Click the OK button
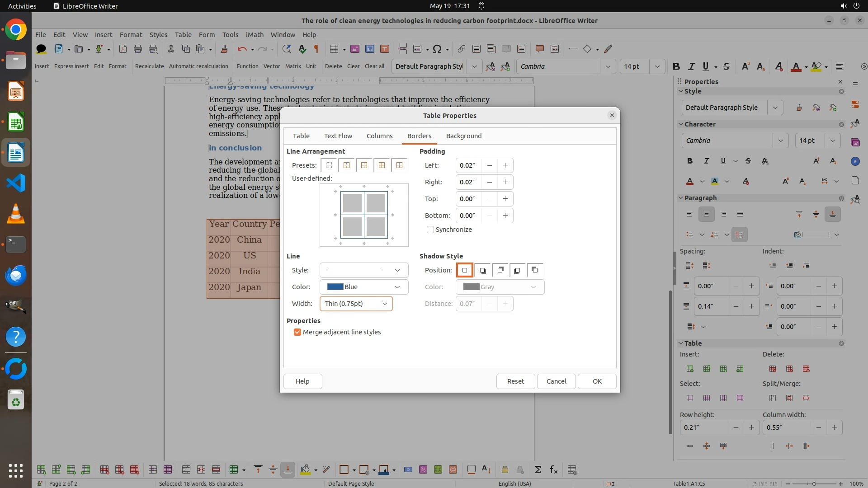The width and height of the screenshot is (868, 488). 597,381
